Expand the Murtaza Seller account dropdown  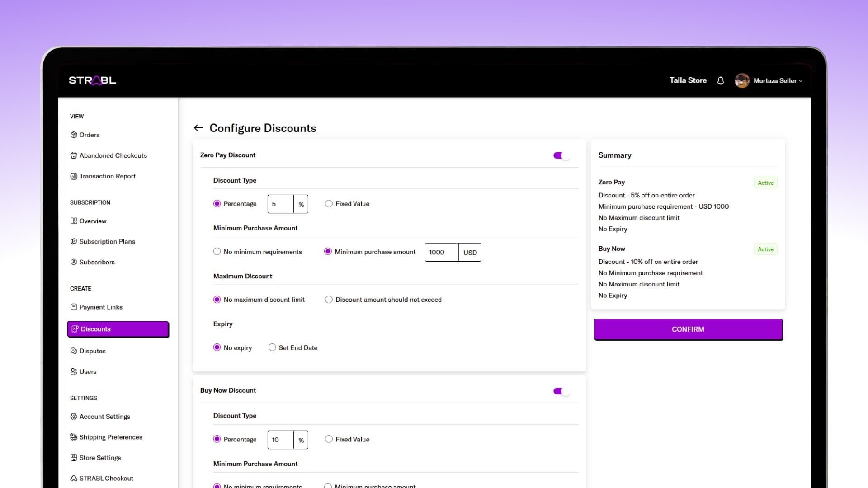point(778,80)
